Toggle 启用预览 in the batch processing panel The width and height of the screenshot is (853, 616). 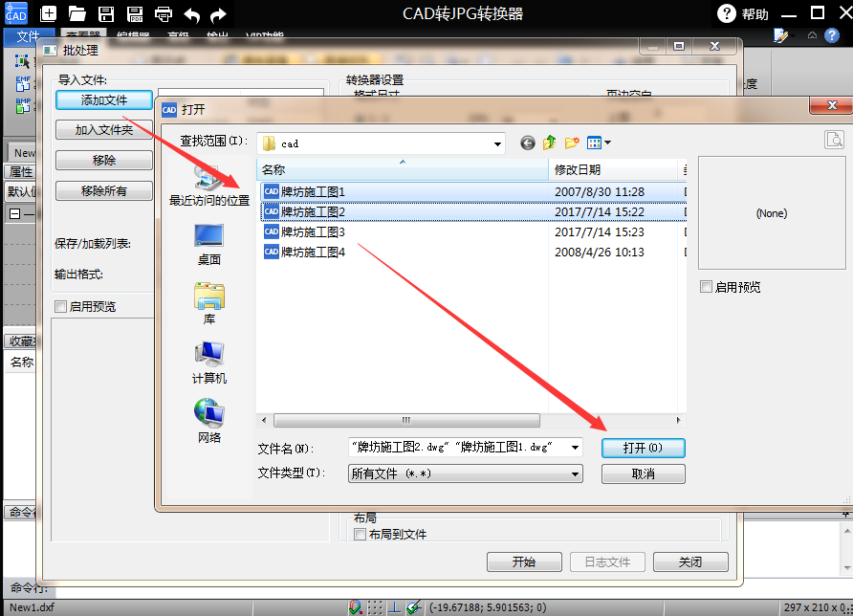[x=60, y=305]
